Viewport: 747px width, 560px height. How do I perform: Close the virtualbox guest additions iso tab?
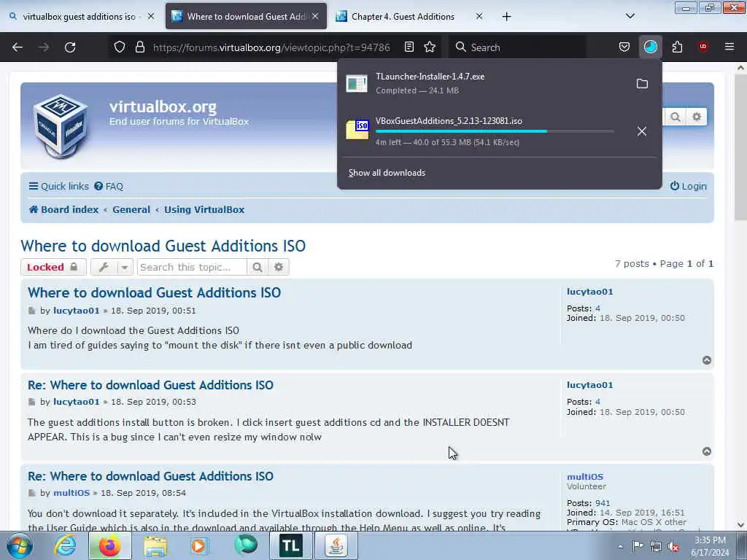(x=150, y=17)
